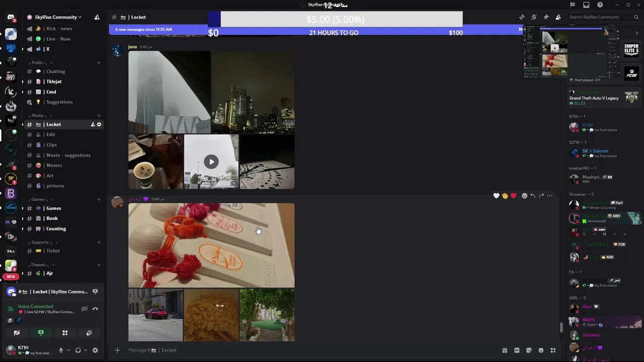Image resolution: width=644 pixels, height=362 pixels.
Task: Open Locket channel edit settings gear
Action: coord(99,125)
